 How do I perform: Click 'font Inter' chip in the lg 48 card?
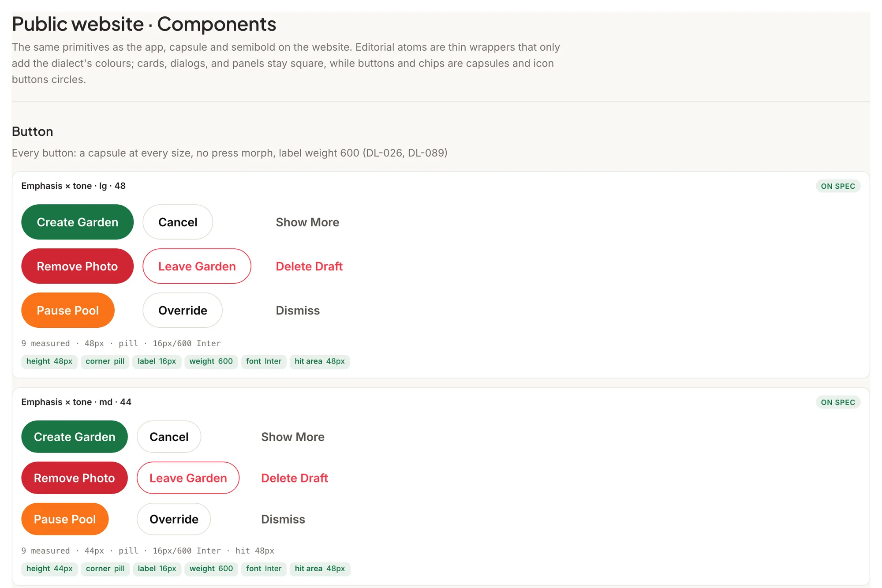click(x=264, y=361)
